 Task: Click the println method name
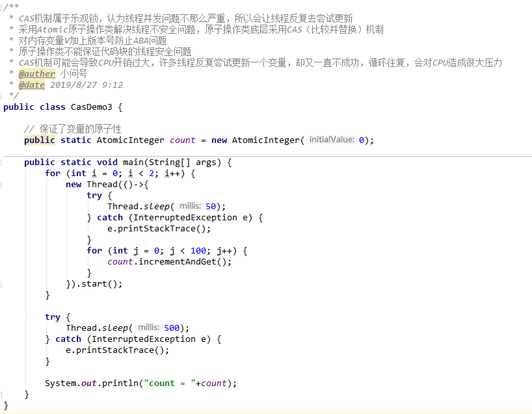coord(120,383)
